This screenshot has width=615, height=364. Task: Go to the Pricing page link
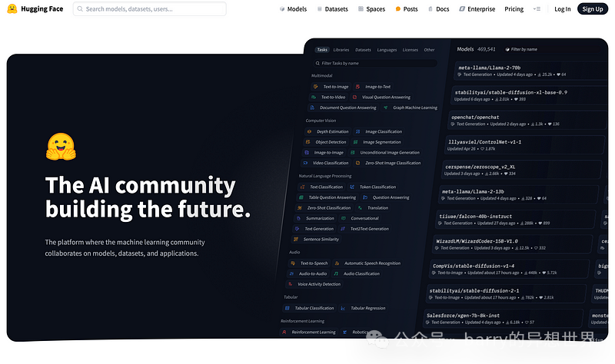click(514, 8)
